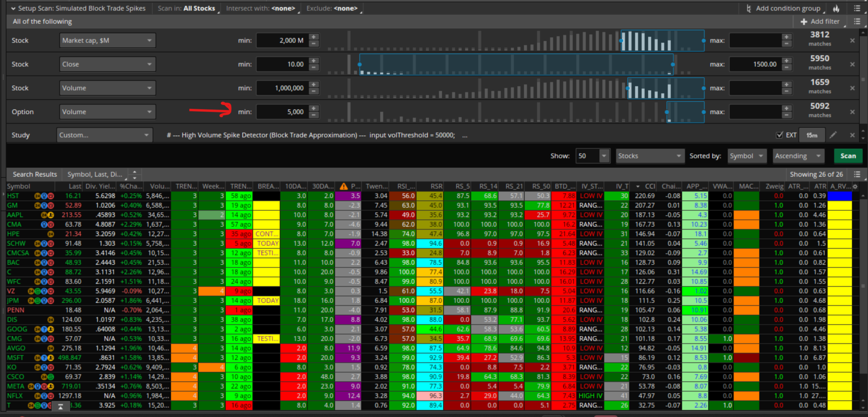Viewport: 868px width, 417px height.
Task: Click the Option Volume min range slider handle
Action: [x=667, y=112]
